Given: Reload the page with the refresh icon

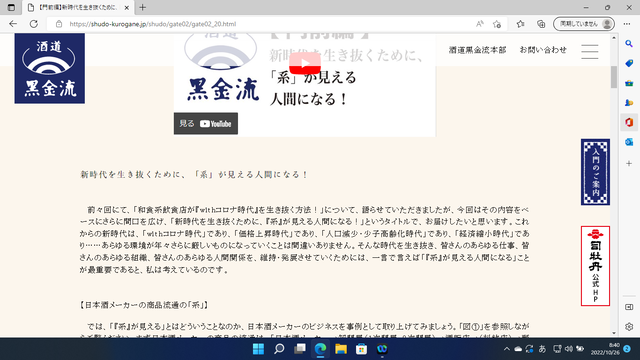Looking at the screenshot, I should pos(34,24).
